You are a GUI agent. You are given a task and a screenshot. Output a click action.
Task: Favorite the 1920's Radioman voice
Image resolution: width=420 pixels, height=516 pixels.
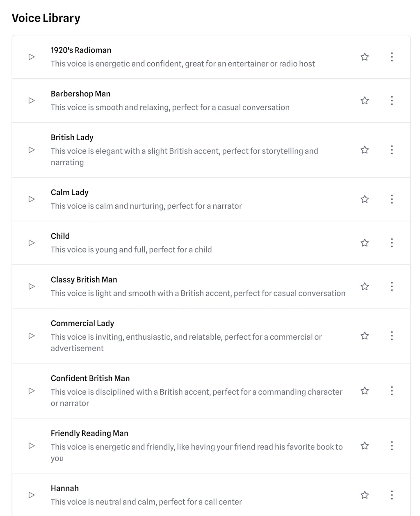[x=365, y=57]
